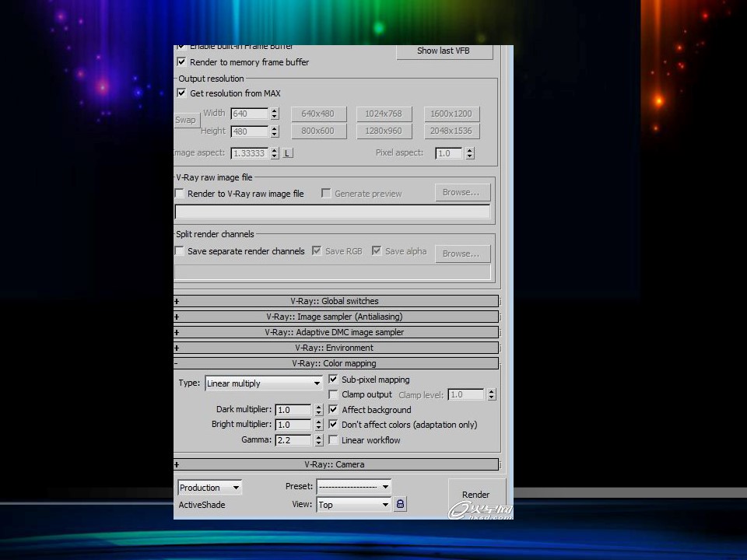This screenshot has width=747, height=560.
Task: Click the Dark multiplier value field
Action: [293, 410]
